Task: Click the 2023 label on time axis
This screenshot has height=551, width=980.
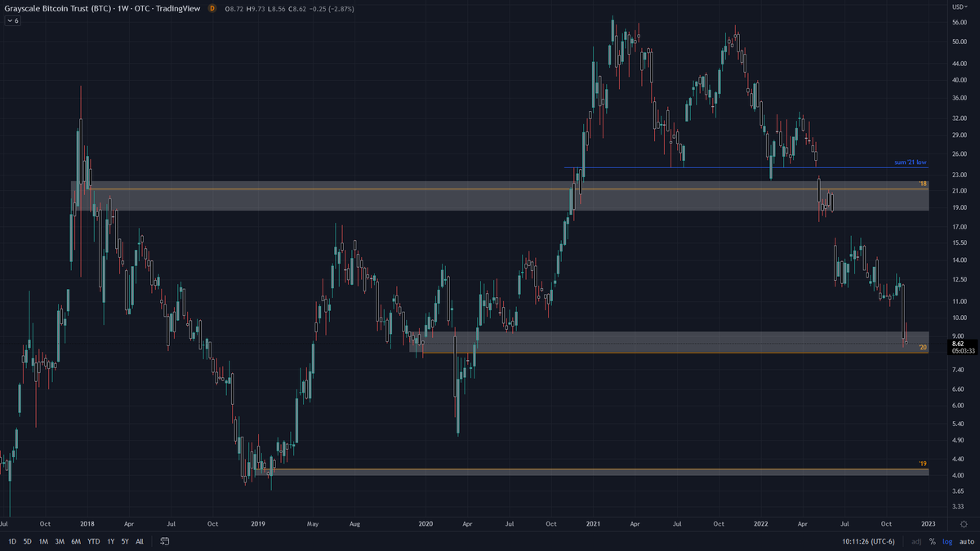Action: (928, 522)
